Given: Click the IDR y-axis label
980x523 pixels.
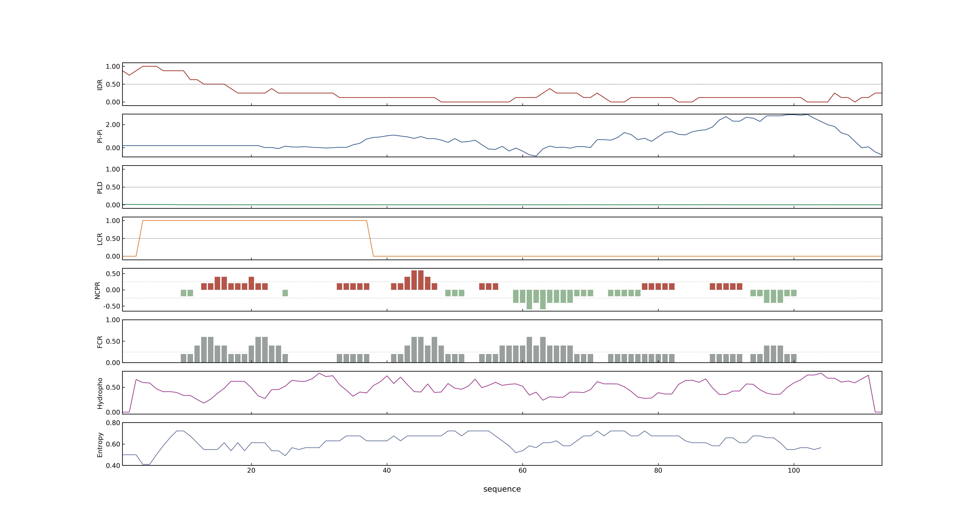Looking at the screenshot, I should [100, 85].
